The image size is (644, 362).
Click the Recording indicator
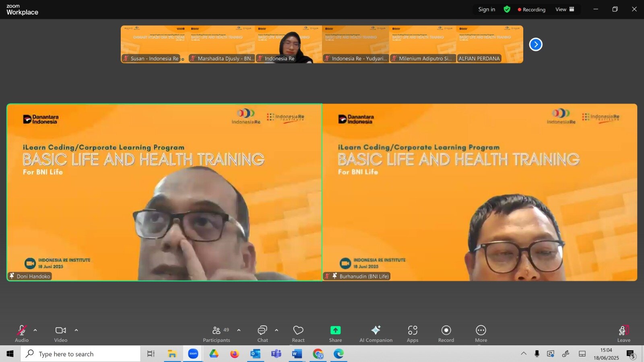[532, 9]
